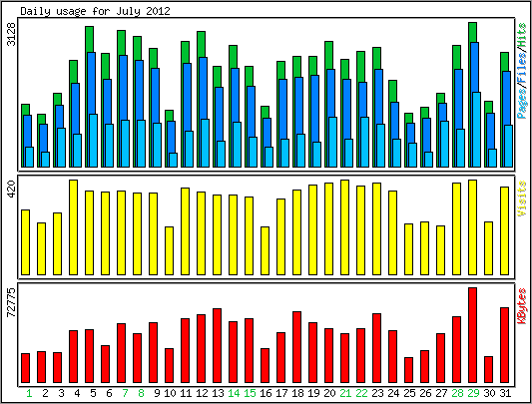Image resolution: width=532 pixels, height=404 pixels.
Task: Select green weekend day label 21
Action: (x=345, y=393)
